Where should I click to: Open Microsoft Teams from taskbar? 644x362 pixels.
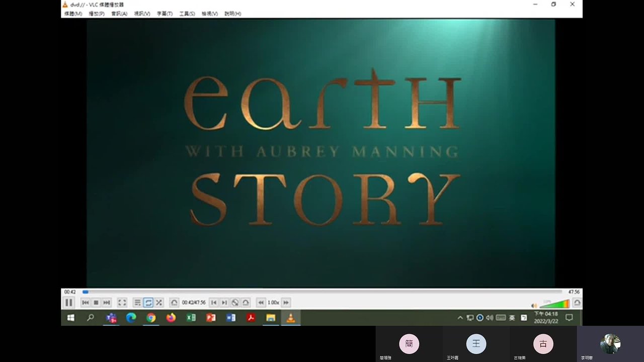[x=111, y=318]
